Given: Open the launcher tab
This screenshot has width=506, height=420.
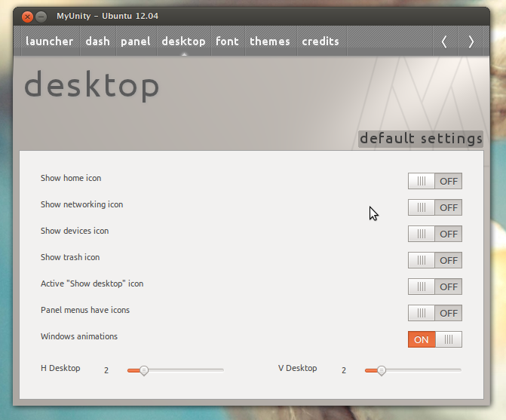Looking at the screenshot, I should click(x=49, y=41).
